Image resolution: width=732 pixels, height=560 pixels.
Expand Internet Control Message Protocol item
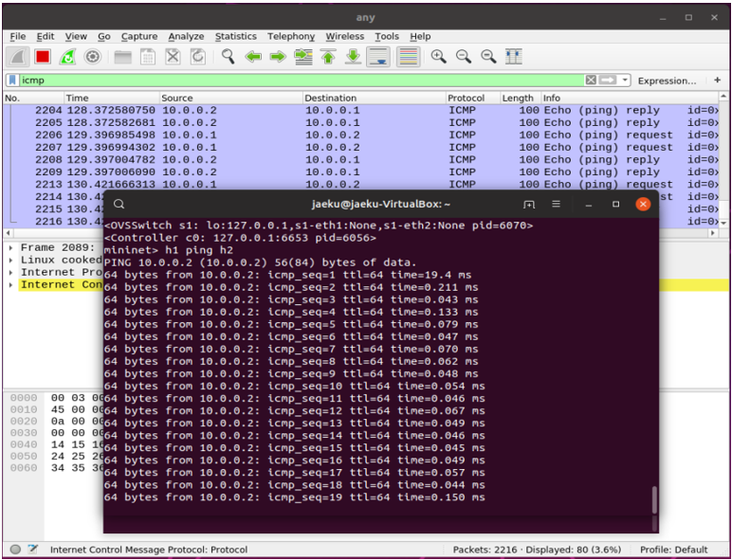tap(10, 284)
